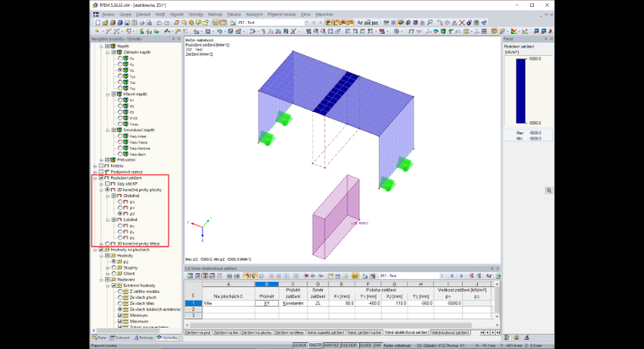Switch to Volná kruhová zatížení table tab
Image resolution: width=644 pixels, height=349 pixels.
click(450, 332)
